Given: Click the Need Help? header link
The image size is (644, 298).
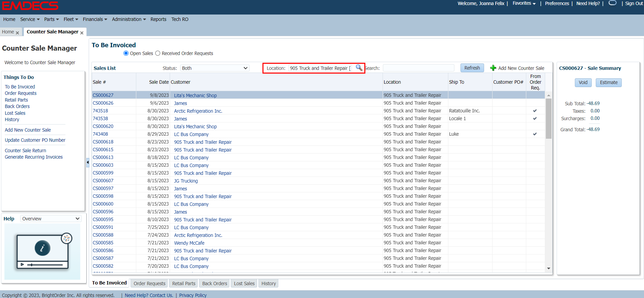Looking at the screenshot, I should 588,3.
